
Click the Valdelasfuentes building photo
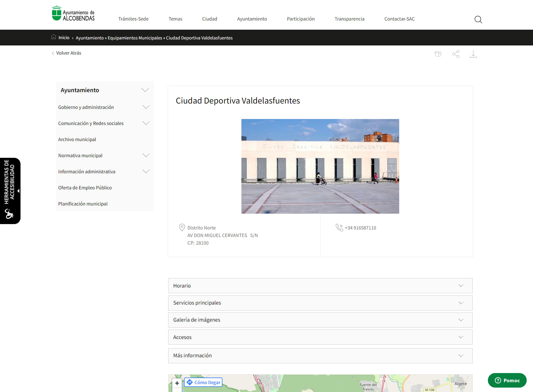tap(320, 166)
